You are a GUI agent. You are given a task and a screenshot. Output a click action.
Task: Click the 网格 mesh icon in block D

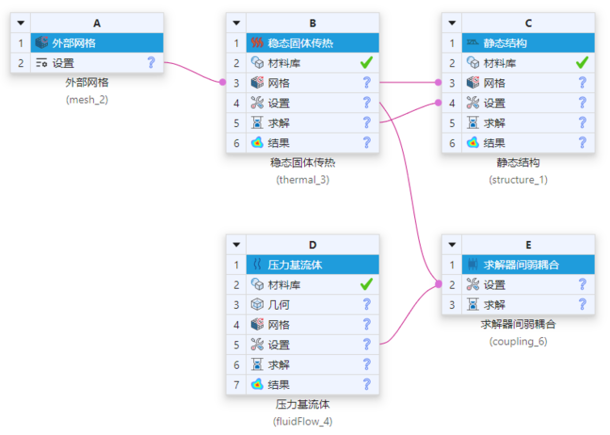[257, 324]
